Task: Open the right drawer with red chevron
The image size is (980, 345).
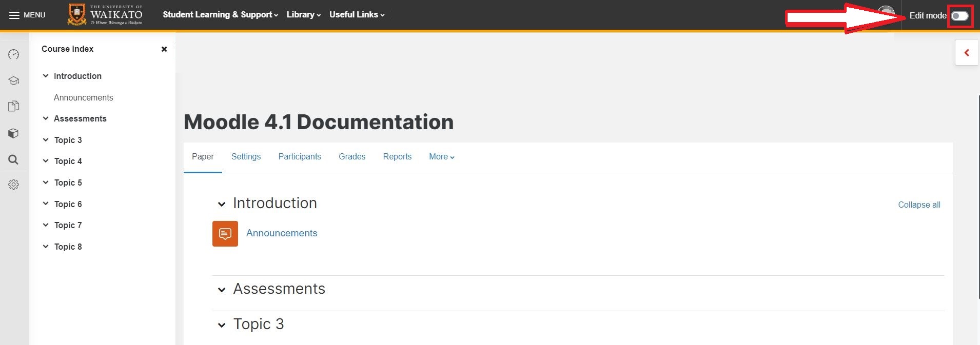Action: (x=967, y=53)
